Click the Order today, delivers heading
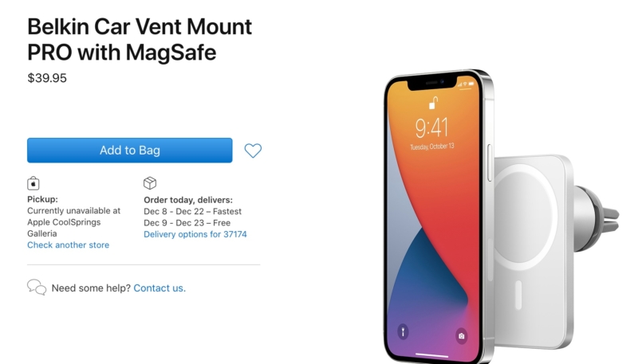This screenshot has width=638, height=364. tap(188, 200)
